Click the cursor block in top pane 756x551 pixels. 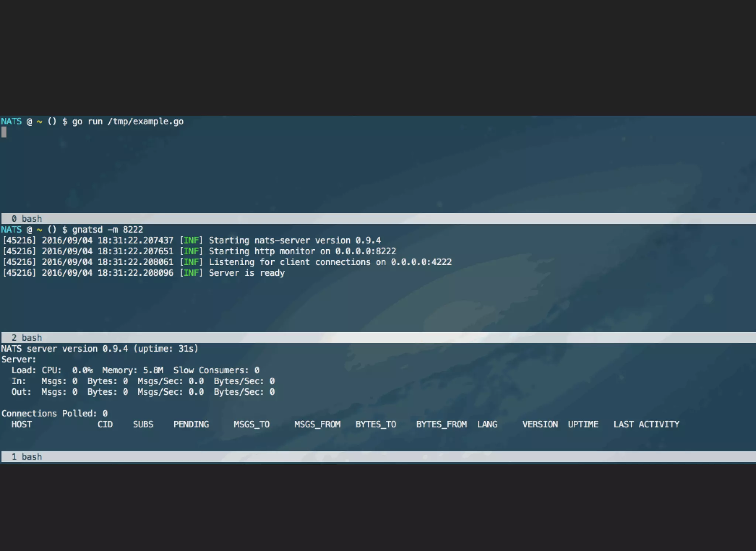point(4,132)
